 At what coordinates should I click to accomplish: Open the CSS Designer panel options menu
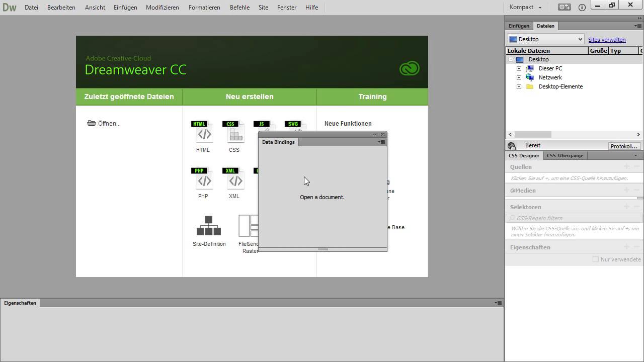[x=638, y=155]
